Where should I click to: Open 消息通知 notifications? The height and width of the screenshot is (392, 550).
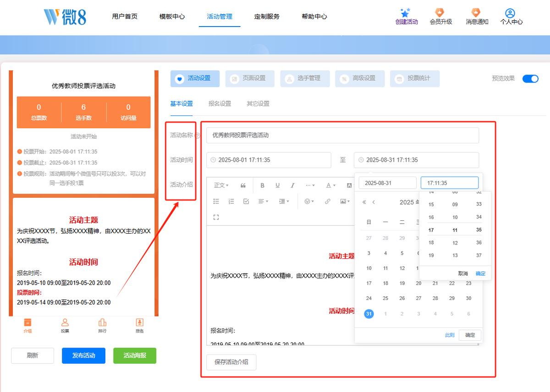click(x=477, y=16)
